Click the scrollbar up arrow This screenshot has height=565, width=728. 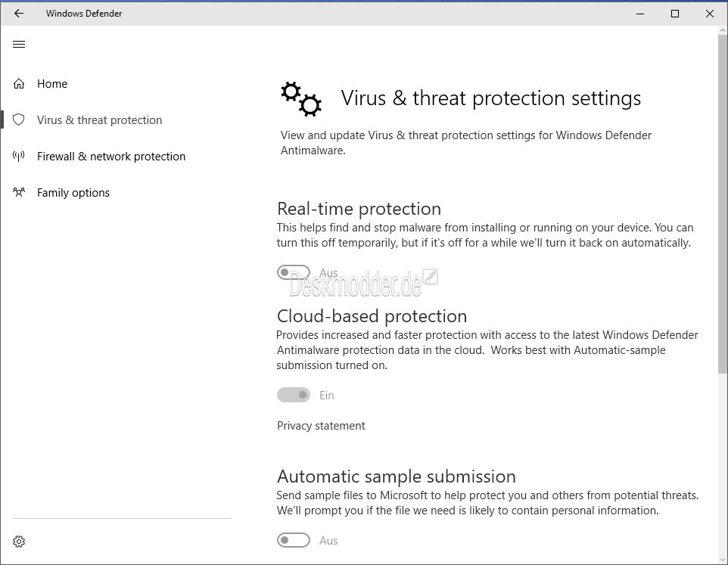[723, 30]
